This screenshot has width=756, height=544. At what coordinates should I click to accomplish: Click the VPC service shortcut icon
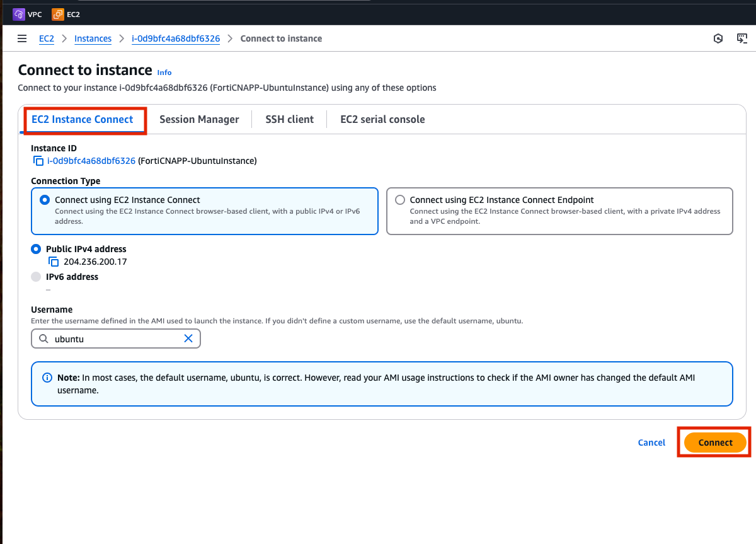tap(19, 14)
